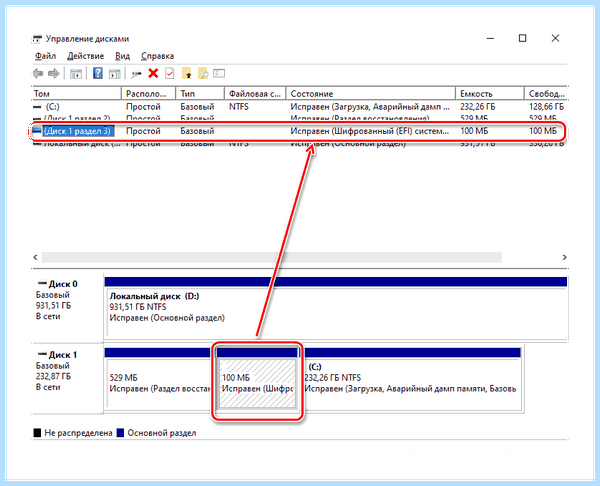Screen dimensions: 600x486
Task: Open Properties checkmark toolbar icon
Action: coord(170,73)
